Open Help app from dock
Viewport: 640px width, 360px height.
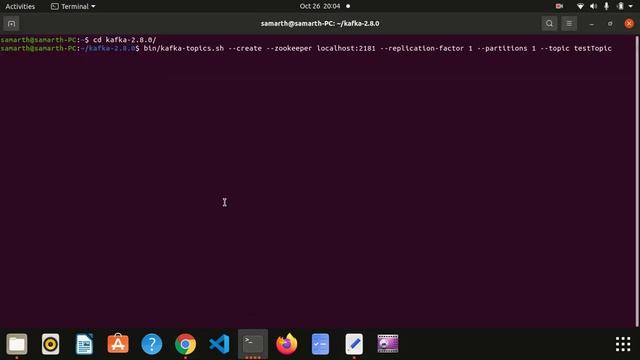[x=152, y=344]
